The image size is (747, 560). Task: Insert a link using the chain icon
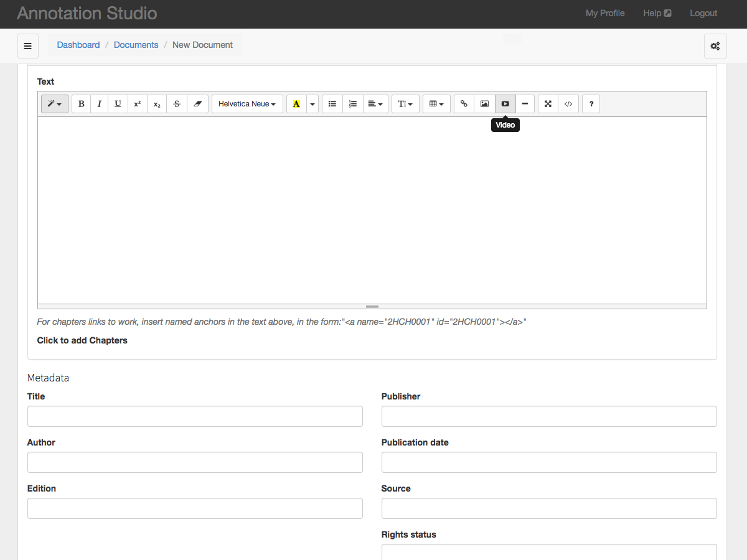(464, 104)
